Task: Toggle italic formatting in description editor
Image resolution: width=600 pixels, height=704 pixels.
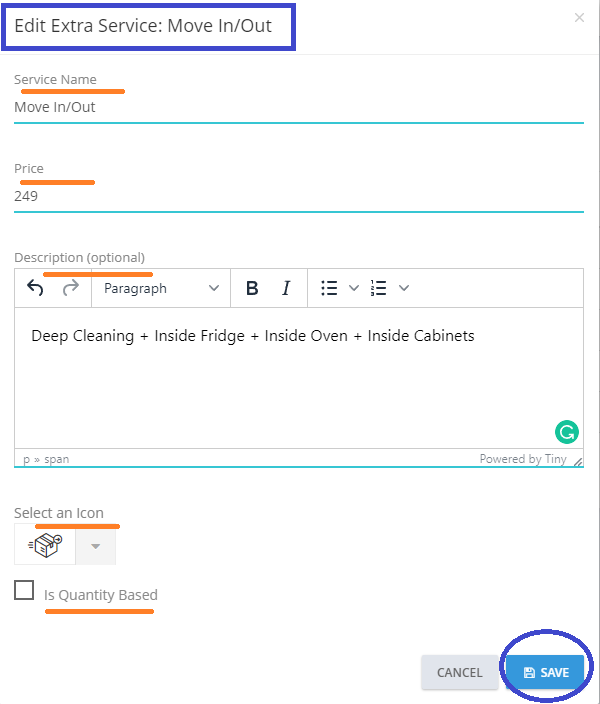Action: click(286, 288)
